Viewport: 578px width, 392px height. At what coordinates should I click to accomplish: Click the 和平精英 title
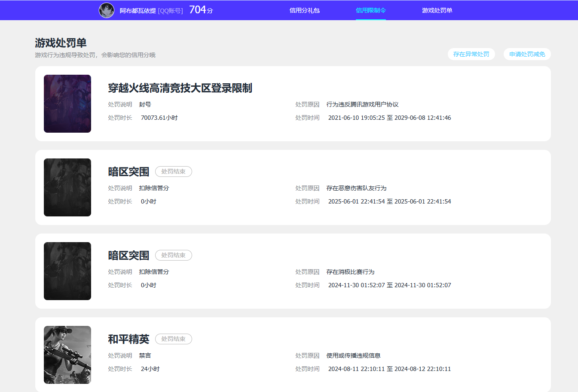tap(128, 339)
